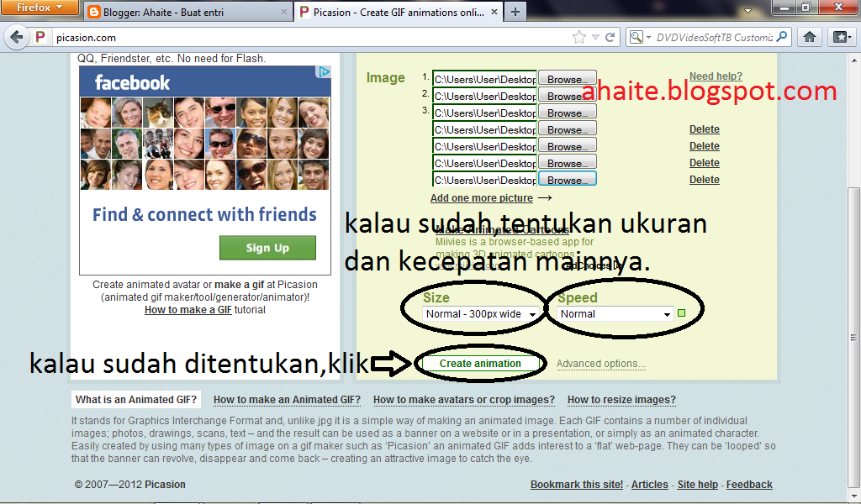Expand the Speed dropdown showing Normal
Image resolution: width=861 pixels, height=504 pixels.
tap(615, 313)
